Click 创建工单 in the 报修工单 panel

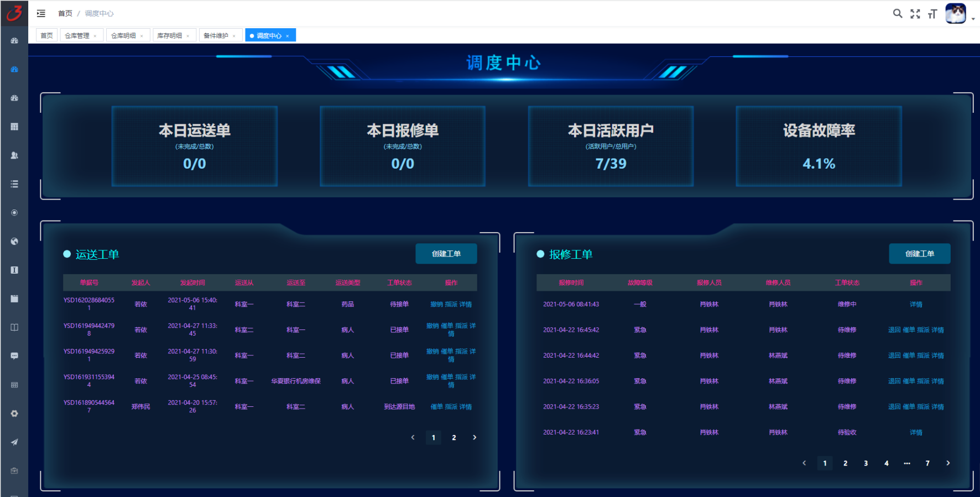point(919,254)
